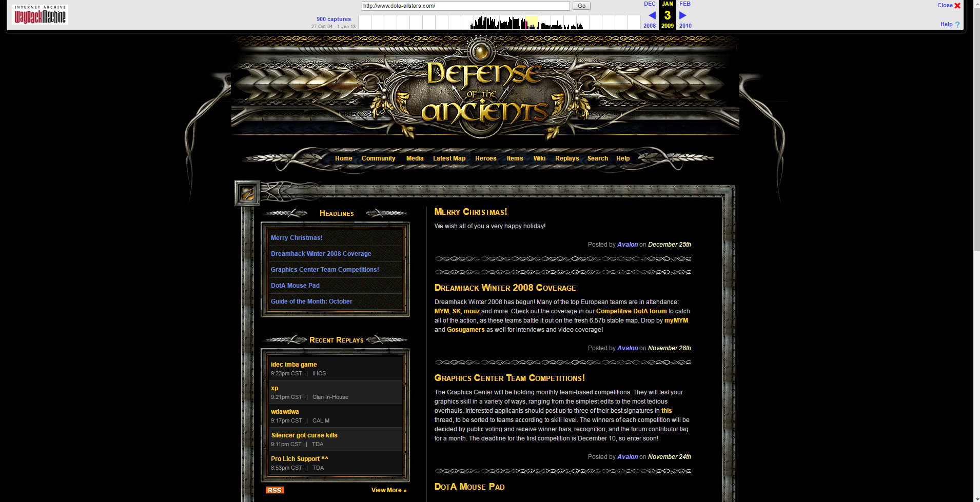Image resolution: width=980 pixels, height=502 pixels.
Task: Focus the Wayback URL input field
Action: (466, 6)
